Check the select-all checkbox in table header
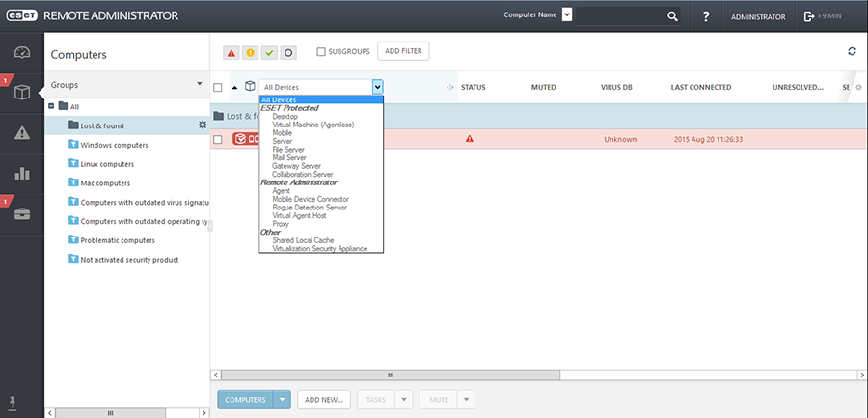The image size is (868, 418). tap(218, 87)
